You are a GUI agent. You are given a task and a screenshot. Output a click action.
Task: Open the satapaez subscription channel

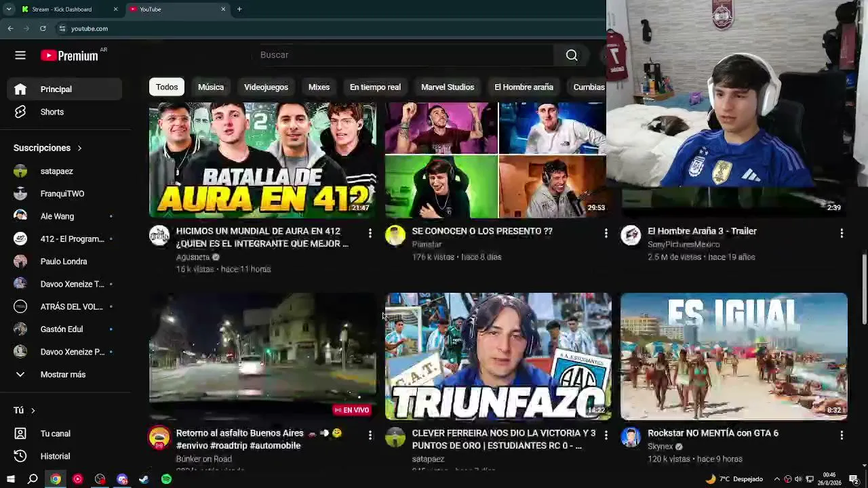(x=65, y=171)
